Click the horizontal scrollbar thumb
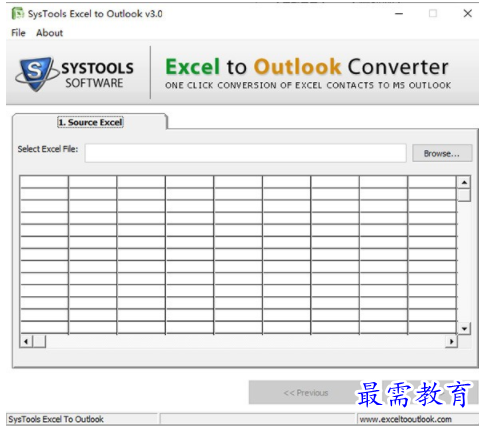Viewport: 479px width, 426px height. (39, 341)
